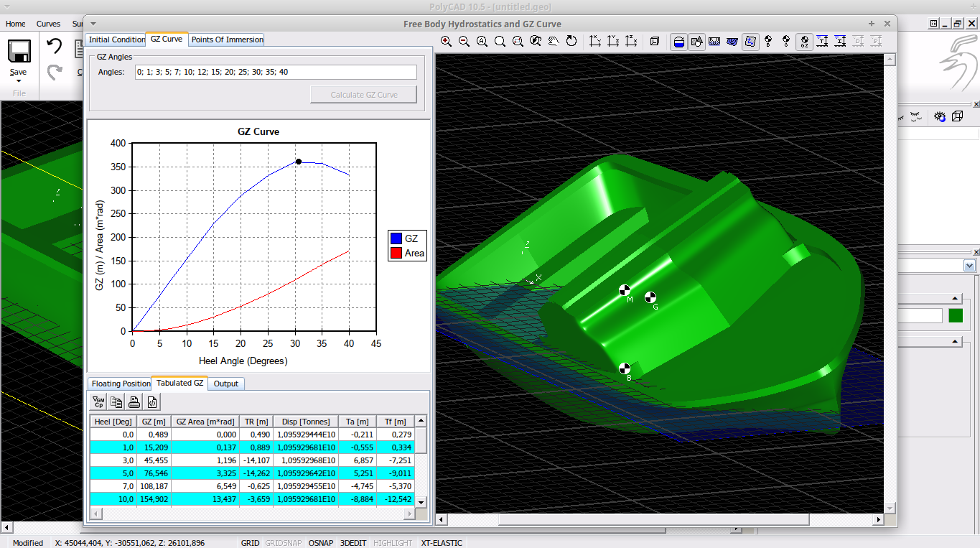Collapse the lower right properties section
This screenshot has width=980, height=548.
tap(955, 342)
